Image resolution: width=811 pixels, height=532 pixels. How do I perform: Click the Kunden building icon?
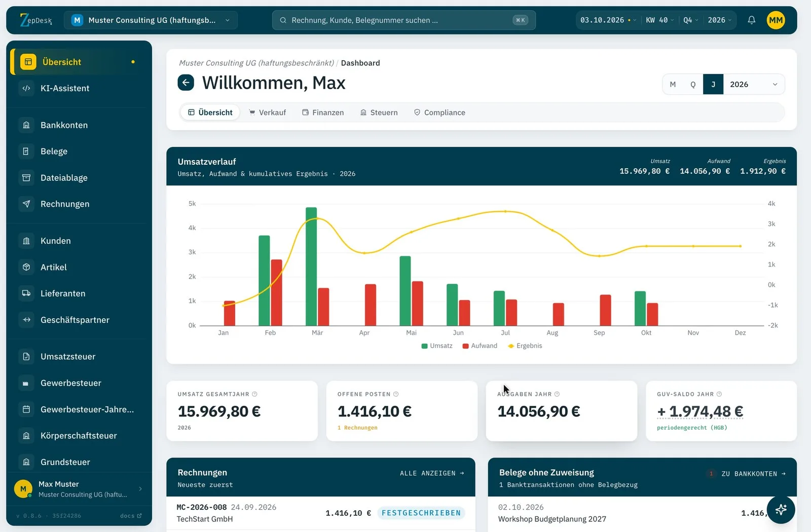(26, 241)
